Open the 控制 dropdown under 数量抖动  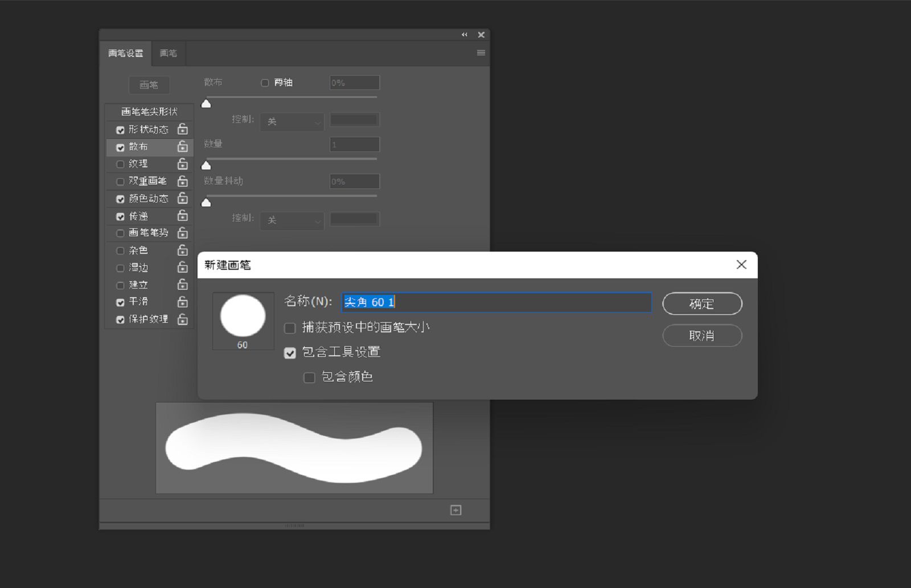coord(292,220)
